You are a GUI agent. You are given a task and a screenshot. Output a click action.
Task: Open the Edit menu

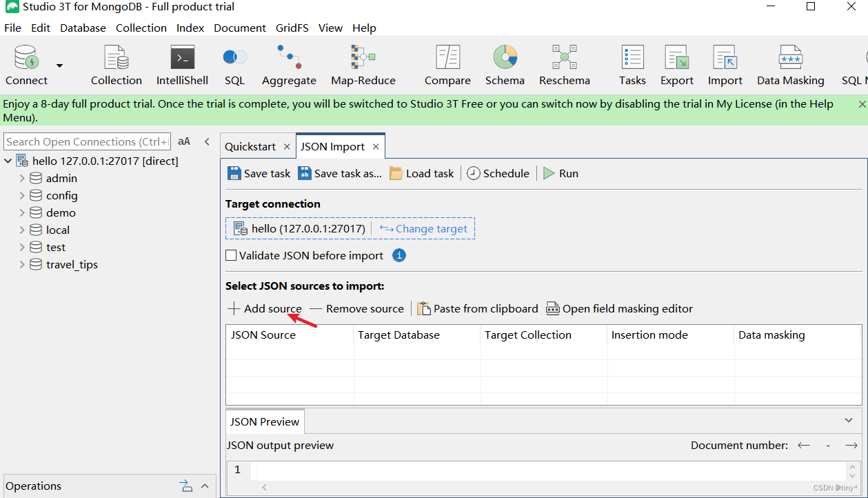pos(41,28)
